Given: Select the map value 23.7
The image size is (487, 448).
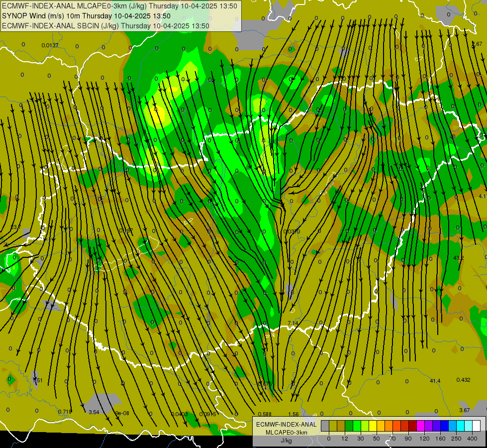Looking at the screenshot, I should click(15, 227).
